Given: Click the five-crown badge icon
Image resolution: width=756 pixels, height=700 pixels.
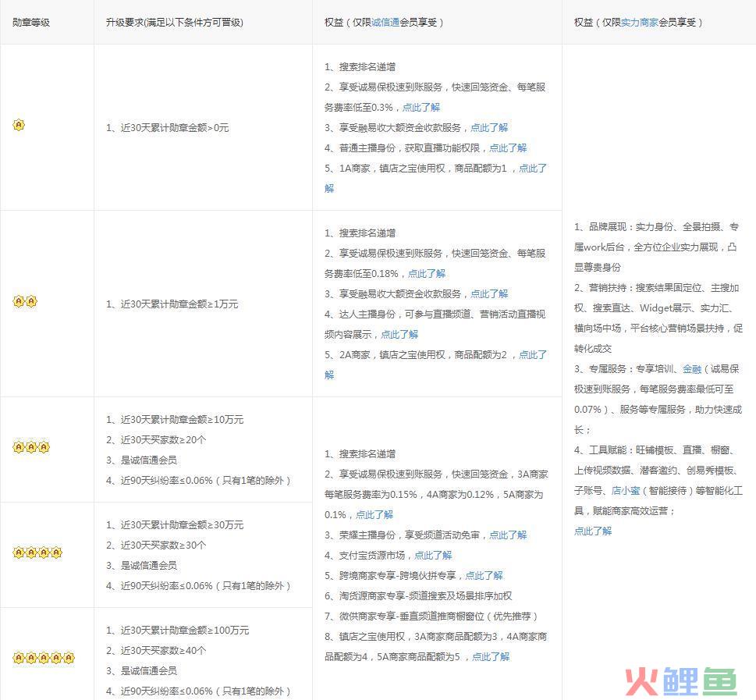Looking at the screenshot, I should pyautogui.click(x=44, y=658).
